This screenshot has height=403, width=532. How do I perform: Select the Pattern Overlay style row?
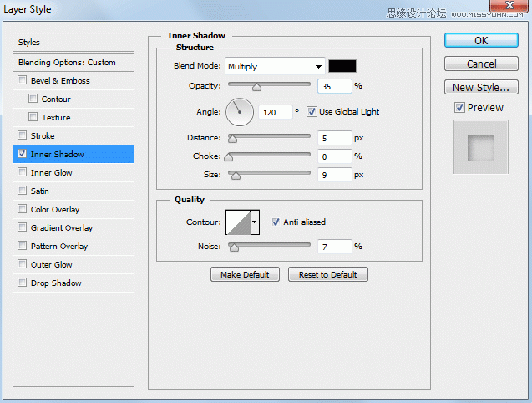[73, 246]
